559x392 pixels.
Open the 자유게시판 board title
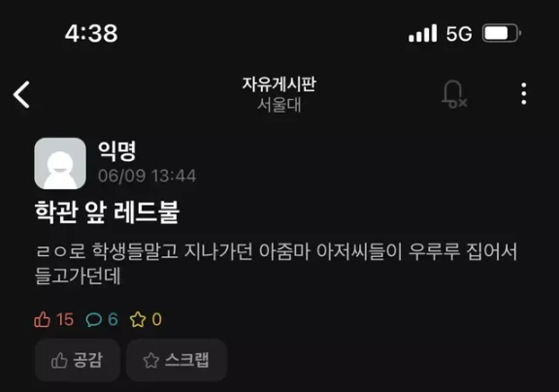(279, 84)
